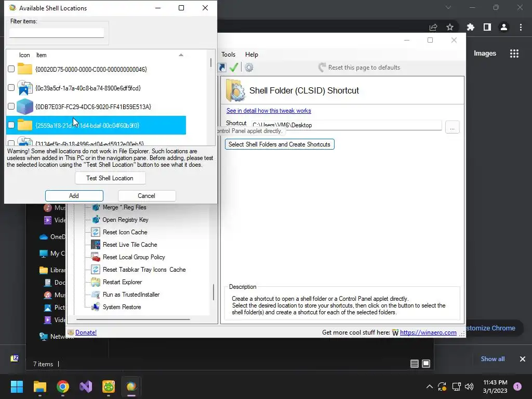This screenshot has width=532, height=399.
Task: Click the Restart Explorer icon
Action: [96, 282]
